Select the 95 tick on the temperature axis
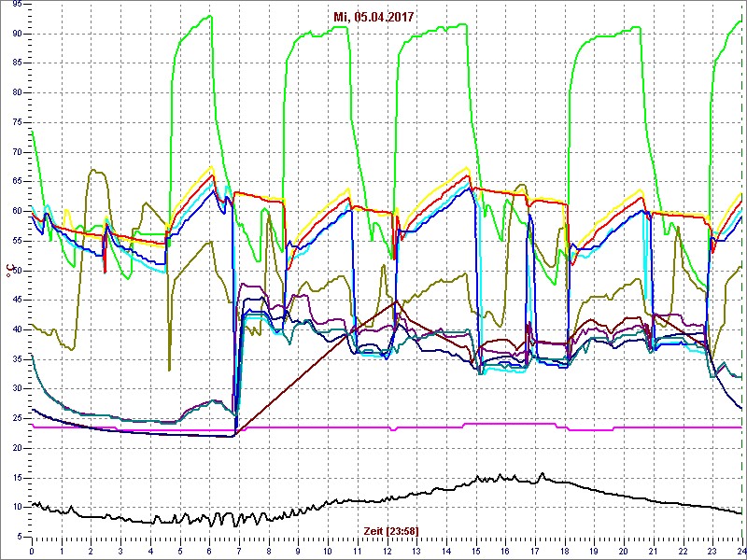This screenshot has height=560, width=747. (x=18, y=4)
